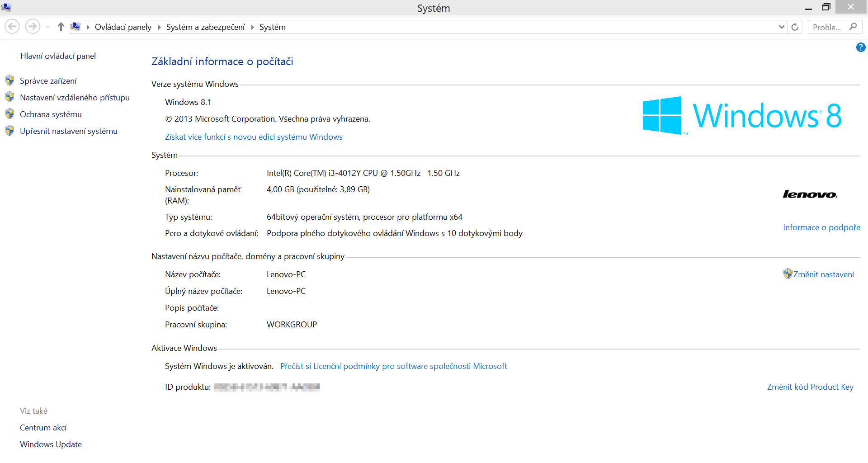Click Informace o podpoře link
This screenshot has height=463, width=868.
click(x=821, y=227)
